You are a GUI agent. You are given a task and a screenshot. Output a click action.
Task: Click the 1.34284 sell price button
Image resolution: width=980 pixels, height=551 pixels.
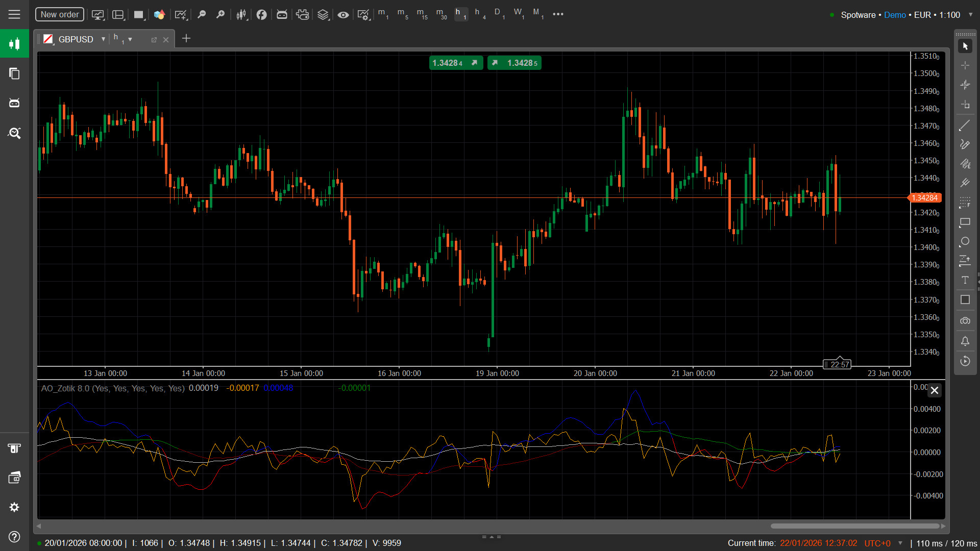click(x=455, y=63)
